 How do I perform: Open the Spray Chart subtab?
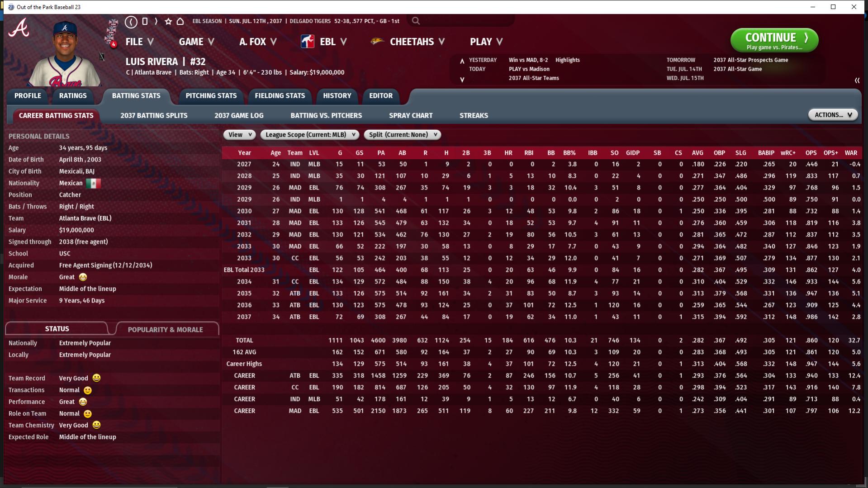point(411,116)
